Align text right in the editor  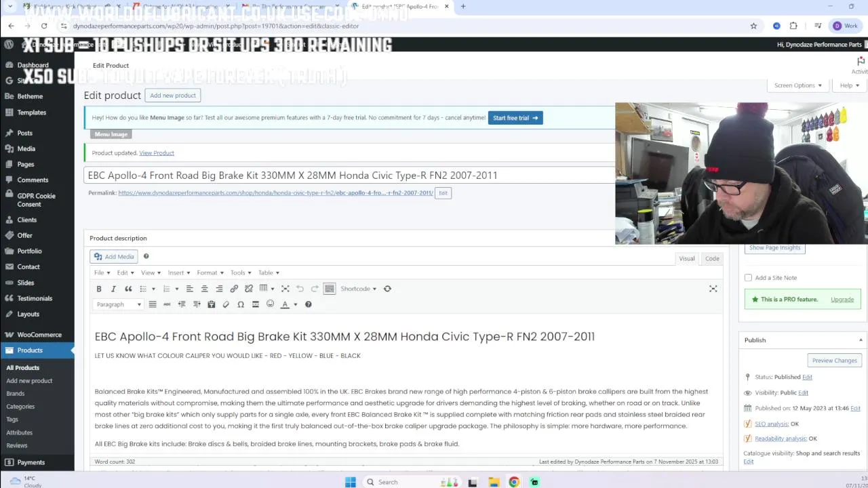point(219,289)
